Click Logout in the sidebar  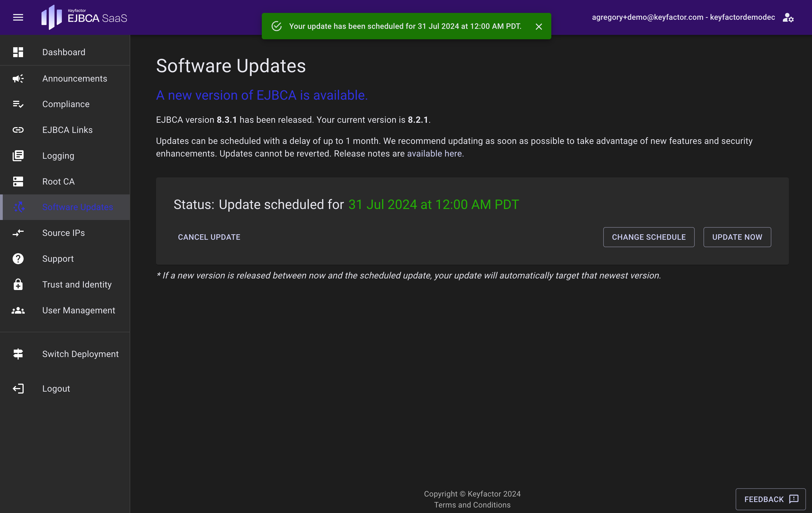(x=56, y=389)
